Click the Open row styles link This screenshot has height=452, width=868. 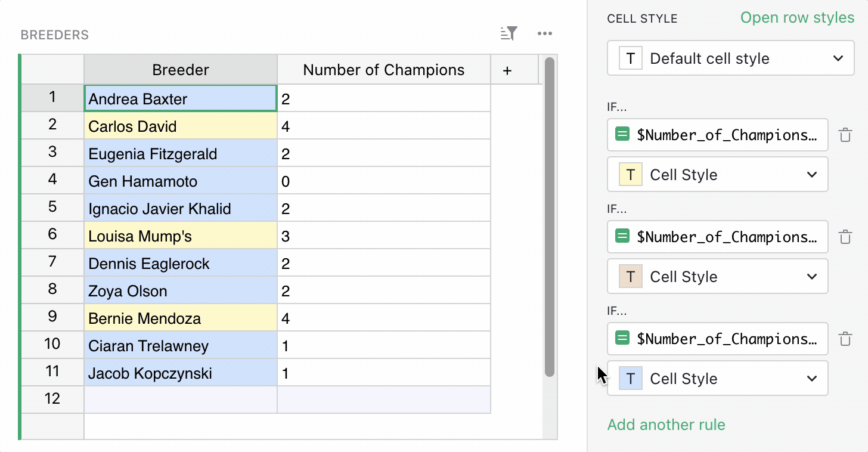[x=797, y=18]
